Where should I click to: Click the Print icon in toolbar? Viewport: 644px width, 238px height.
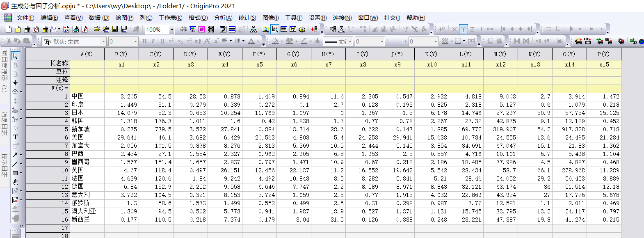point(183,29)
